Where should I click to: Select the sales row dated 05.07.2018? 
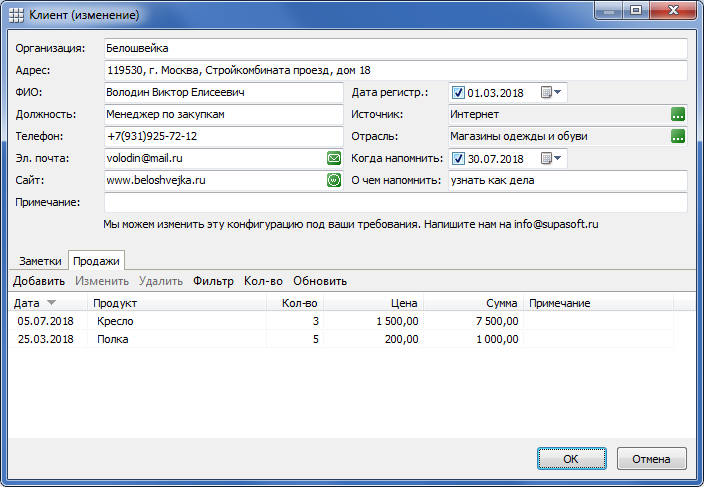(341, 321)
